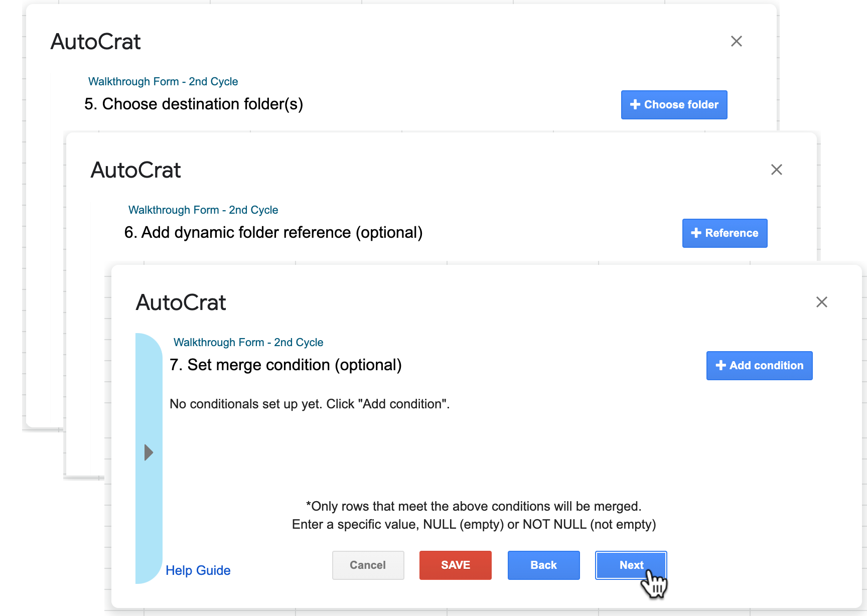Image resolution: width=867 pixels, height=616 pixels.
Task: Click Choose folder for destination folders
Action: point(674,105)
